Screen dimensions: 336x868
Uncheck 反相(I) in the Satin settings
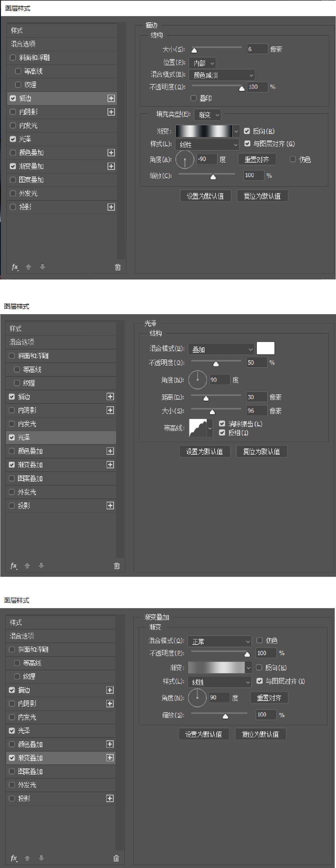222,432
